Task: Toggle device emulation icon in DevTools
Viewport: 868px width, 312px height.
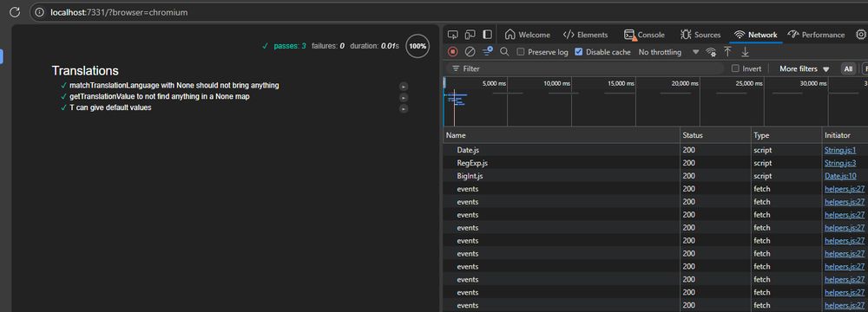Action: (x=470, y=35)
